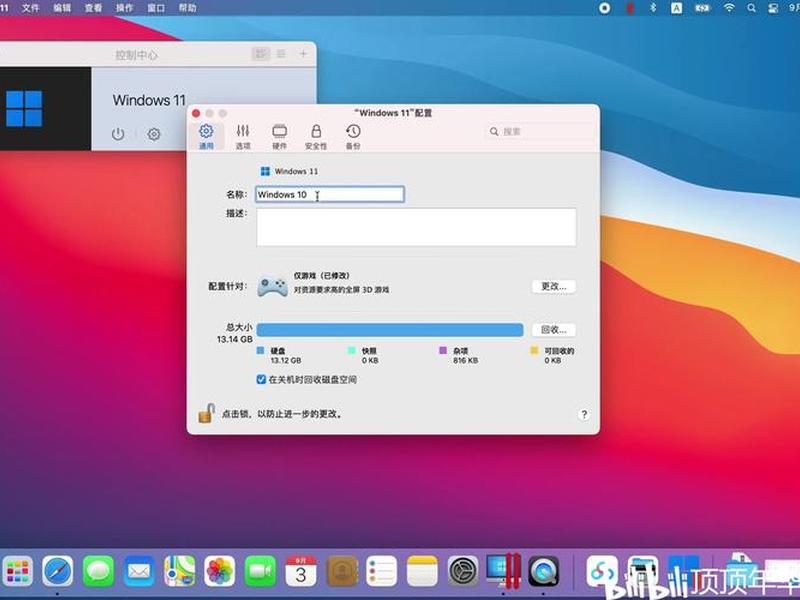The image size is (800, 600).
Task: Click the power icon in Control Center window
Action: (118, 134)
